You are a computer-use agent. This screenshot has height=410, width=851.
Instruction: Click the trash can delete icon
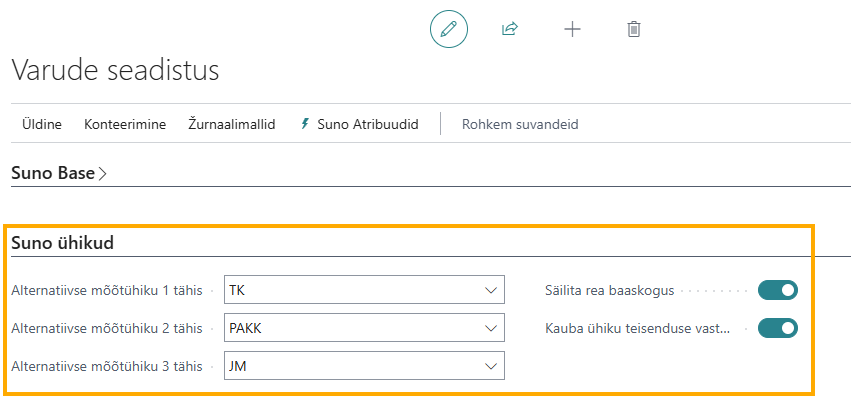[x=633, y=29]
